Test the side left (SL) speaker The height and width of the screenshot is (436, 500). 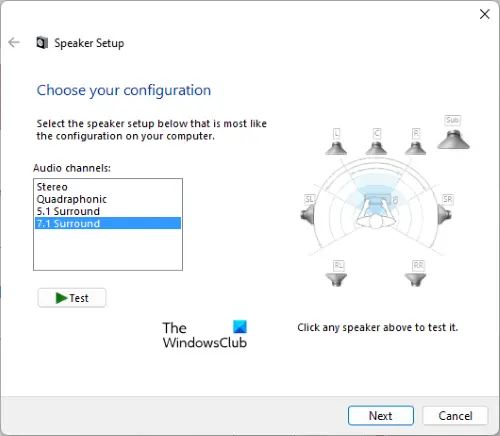point(307,214)
